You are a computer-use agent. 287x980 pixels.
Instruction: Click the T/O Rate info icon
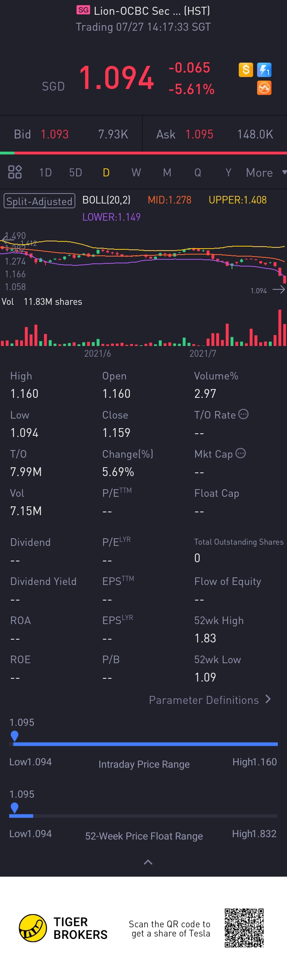tap(244, 414)
